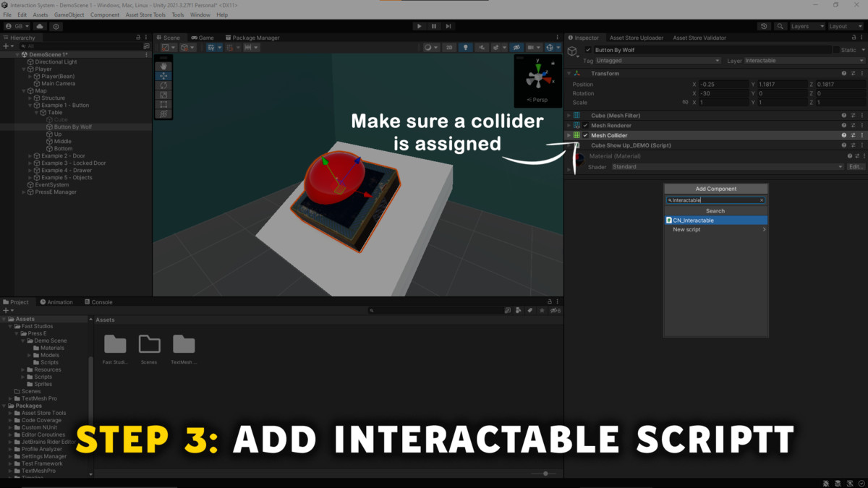Open the Layout dropdown in top toolbar
Screen dimensions: 868x488
coord(845,26)
